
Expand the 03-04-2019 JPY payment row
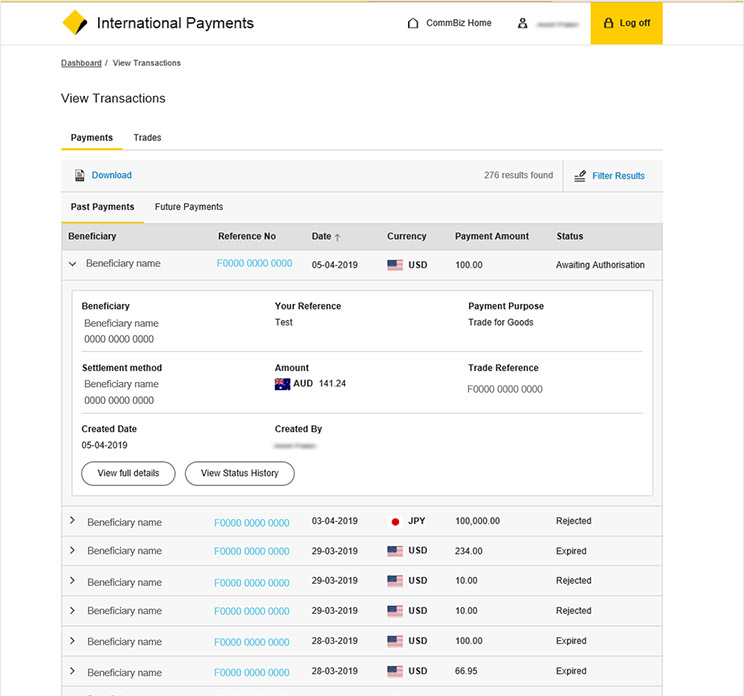coord(73,520)
